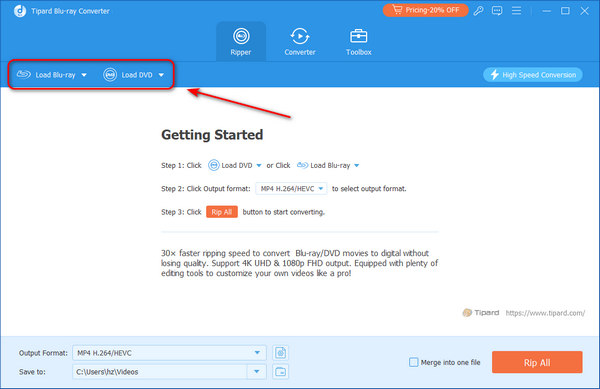Open output format settings icon

280,353
